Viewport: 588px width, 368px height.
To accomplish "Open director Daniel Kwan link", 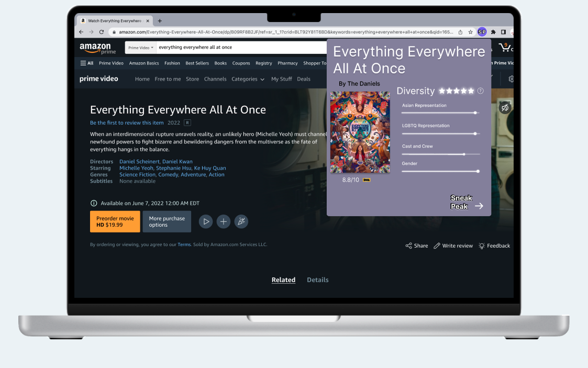I will pos(177,162).
